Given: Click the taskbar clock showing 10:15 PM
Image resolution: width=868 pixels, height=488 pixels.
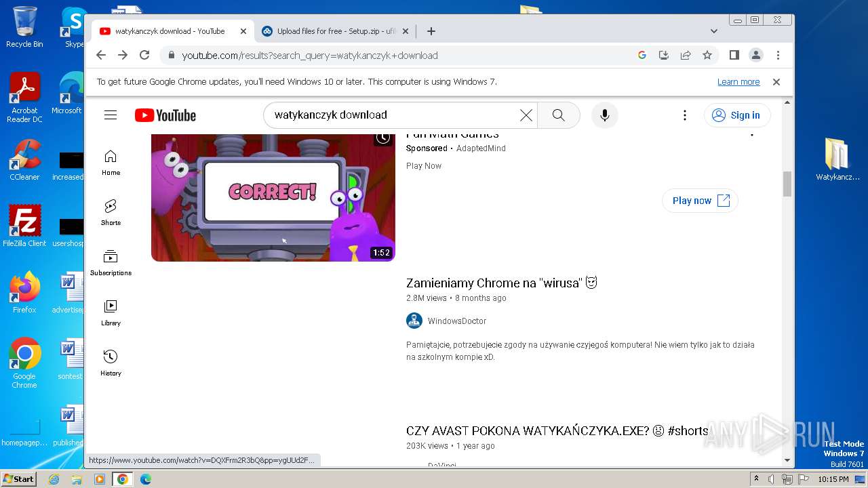Looking at the screenshot, I should 833,479.
